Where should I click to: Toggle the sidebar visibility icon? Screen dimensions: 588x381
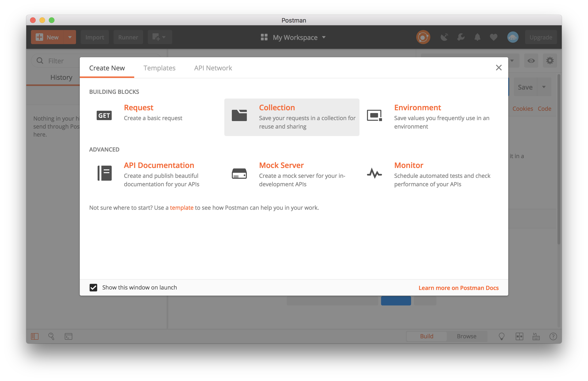coord(34,336)
